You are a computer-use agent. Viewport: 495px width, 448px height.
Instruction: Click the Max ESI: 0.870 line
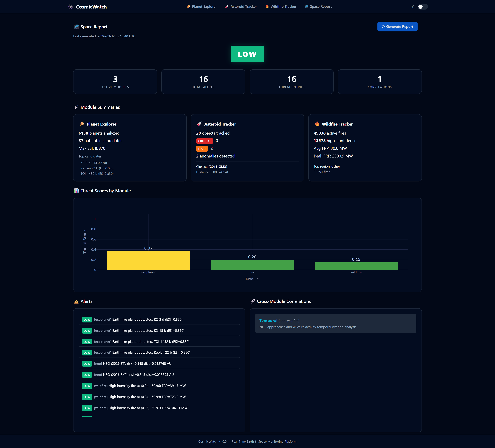92,148
